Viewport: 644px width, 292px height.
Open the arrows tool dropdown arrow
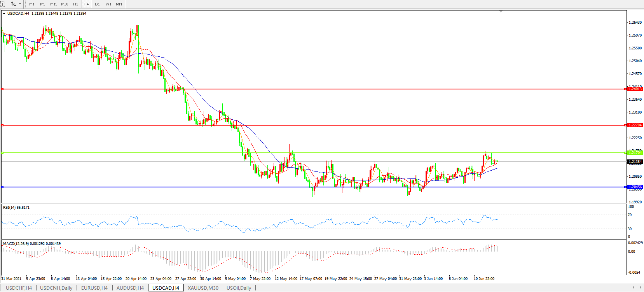tap(20, 4)
